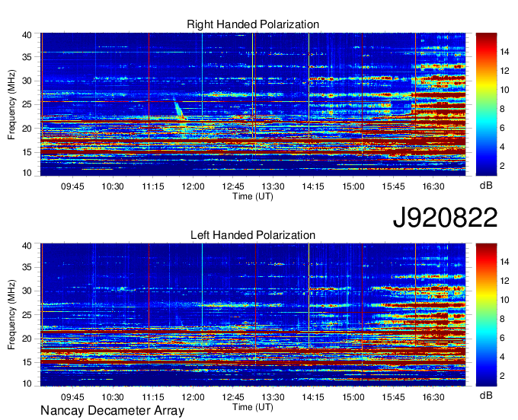Click the '16:30' time tick under Right Handed plot
The height and width of the screenshot is (420, 518).
pyautogui.click(x=433, y=186)
